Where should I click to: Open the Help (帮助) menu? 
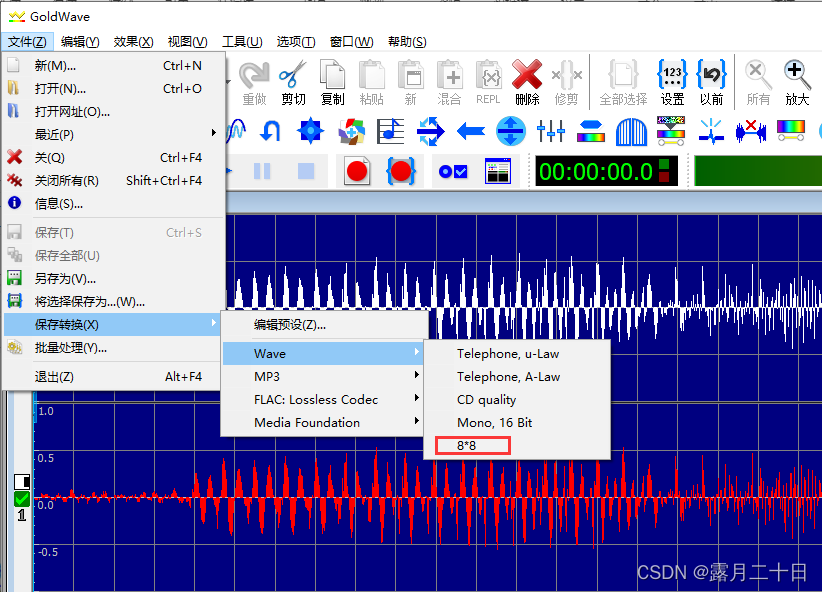(407, 41)
